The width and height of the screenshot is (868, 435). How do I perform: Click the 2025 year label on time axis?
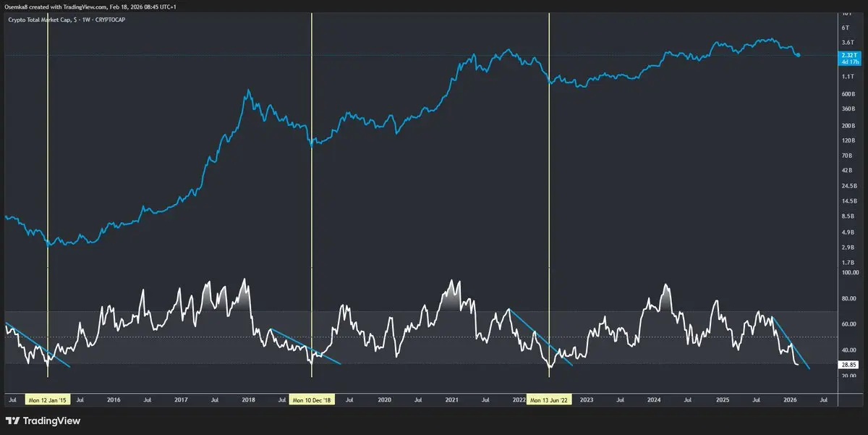[x=722, y=400]
